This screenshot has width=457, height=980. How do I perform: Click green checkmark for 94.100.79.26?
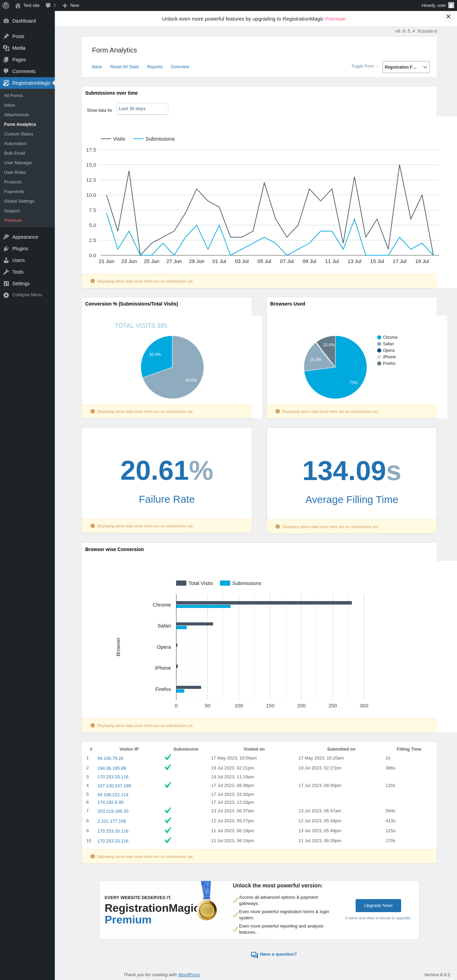[168, 757]
